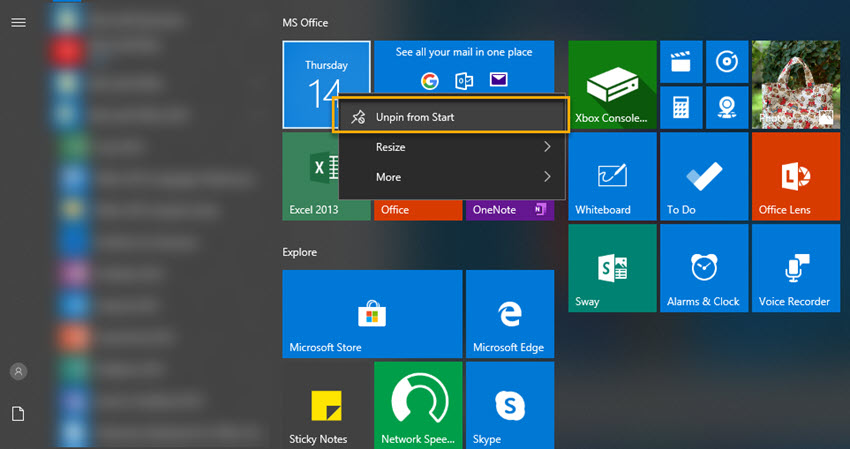Viewport: 850px width, 449px height.
Task: Open the Documents icon in sidebar
Action: pyautogui.click(x=18, y=414)
